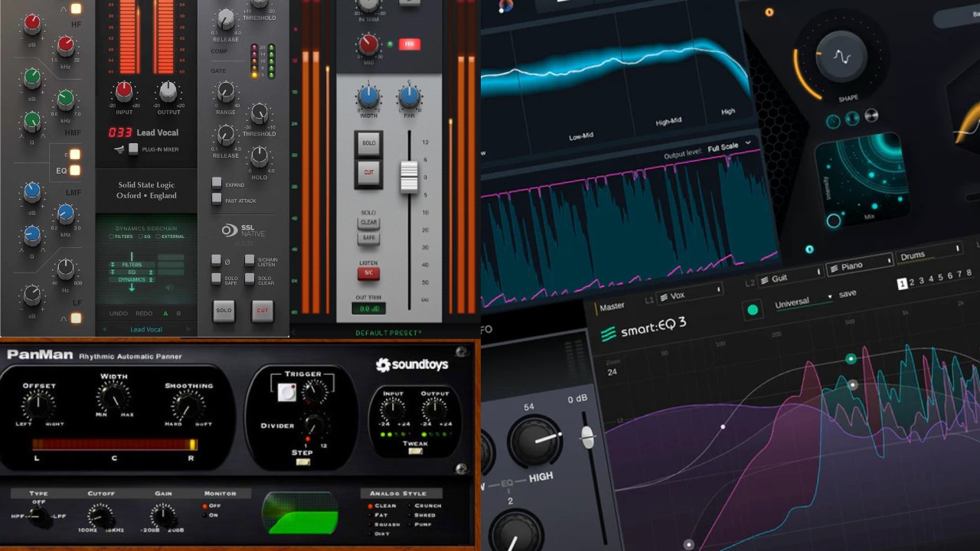
Task: Expand the L1 Vox layer selector
Action: point(719,289)
